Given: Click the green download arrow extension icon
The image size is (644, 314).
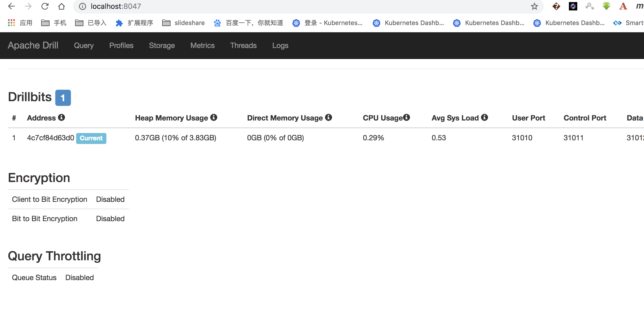Looking at the screenshot, I should [x=606, y=6].
